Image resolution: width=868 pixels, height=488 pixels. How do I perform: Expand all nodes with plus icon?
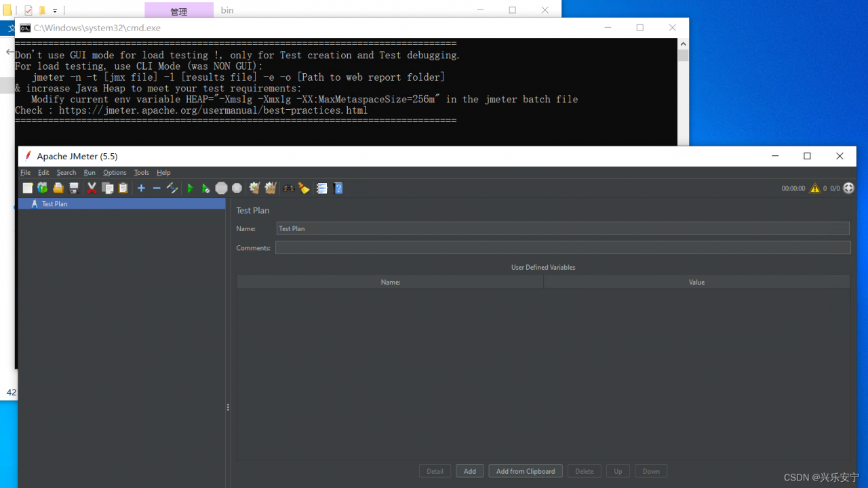point(141,188)
